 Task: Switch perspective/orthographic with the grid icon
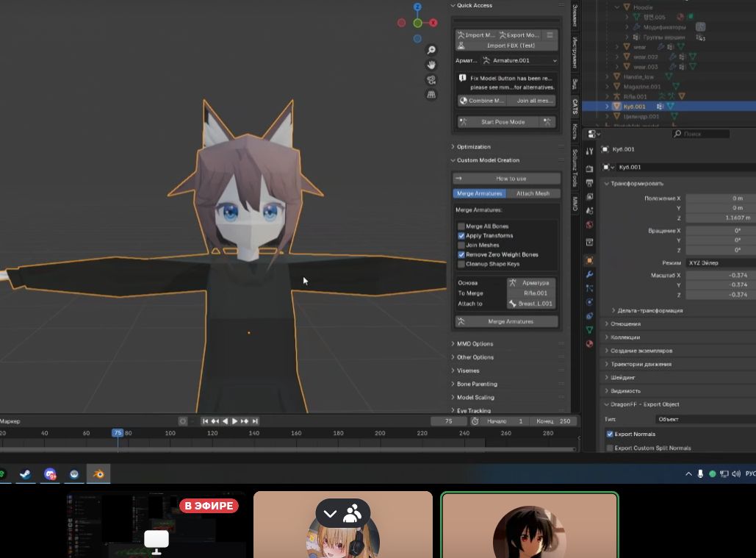[x=431, y=94]
